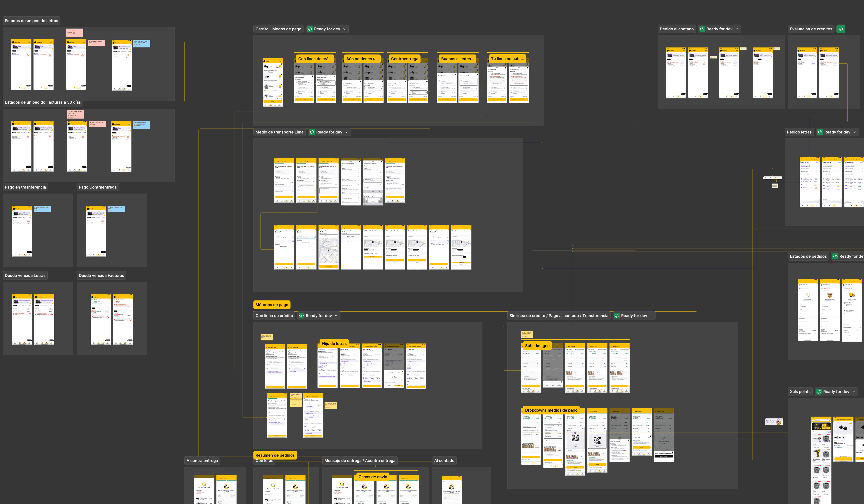
Task: Select the Con línea de cré... frame label
Action: pos(315,59)
